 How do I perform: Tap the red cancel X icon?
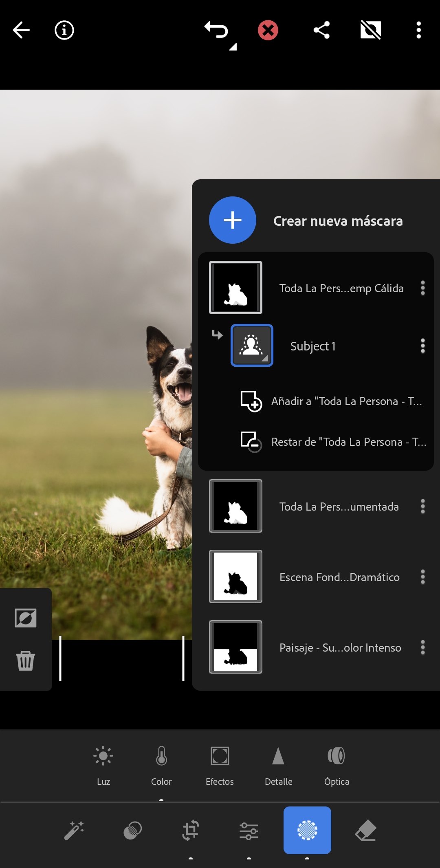[x=268, y=30]
